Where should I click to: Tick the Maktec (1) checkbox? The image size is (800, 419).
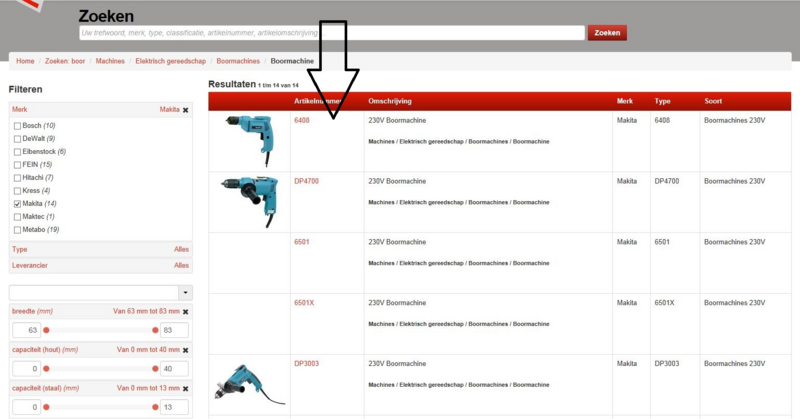click(17, 217)
